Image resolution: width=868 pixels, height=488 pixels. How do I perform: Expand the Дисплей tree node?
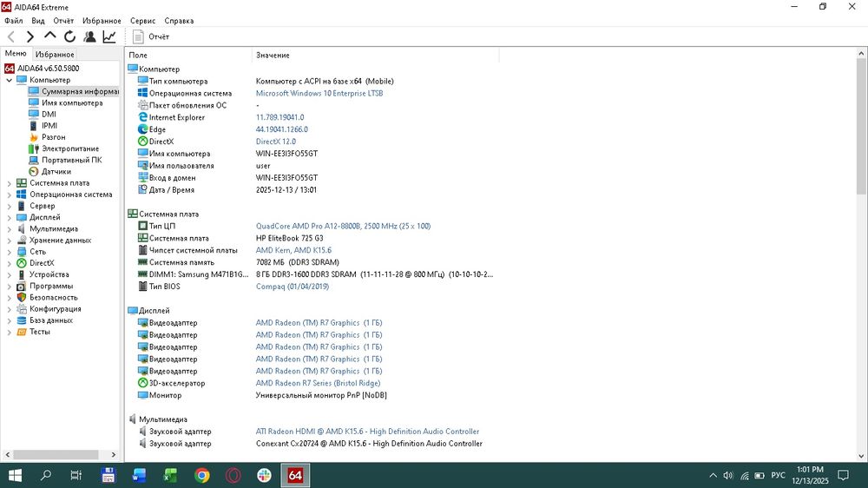point(9,217)
